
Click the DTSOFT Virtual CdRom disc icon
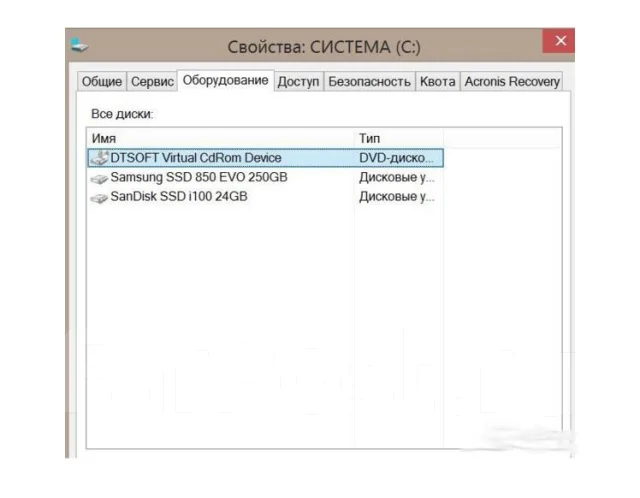pyautogui.click(x=99, y=158)
